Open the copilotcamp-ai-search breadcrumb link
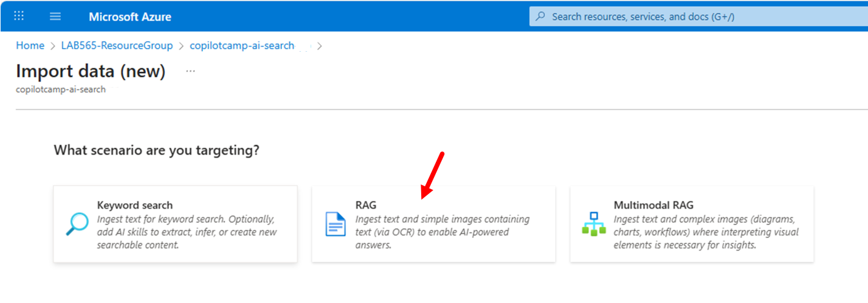The width and height of the screenshot is (868, 303). pos(242,46)
